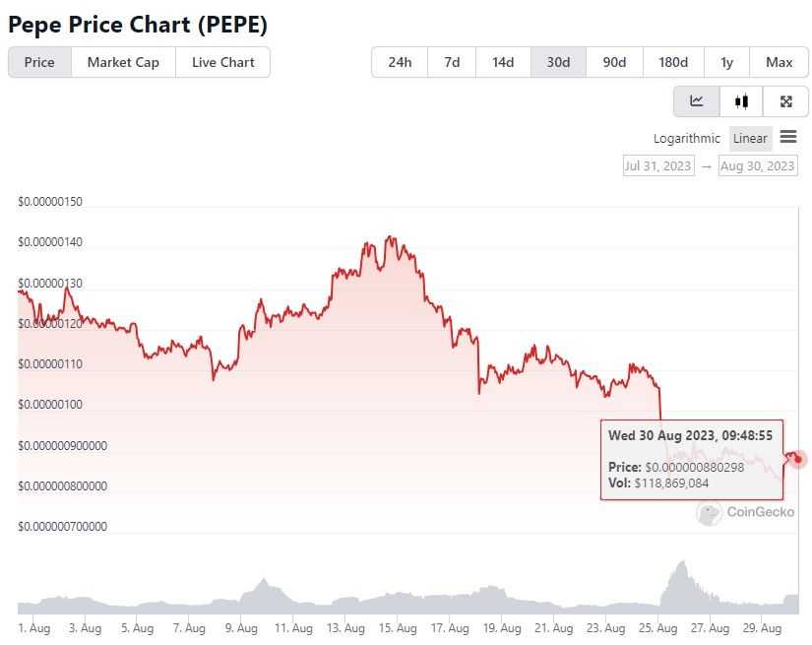Keep the Linear scale enabled

(750, 138)
